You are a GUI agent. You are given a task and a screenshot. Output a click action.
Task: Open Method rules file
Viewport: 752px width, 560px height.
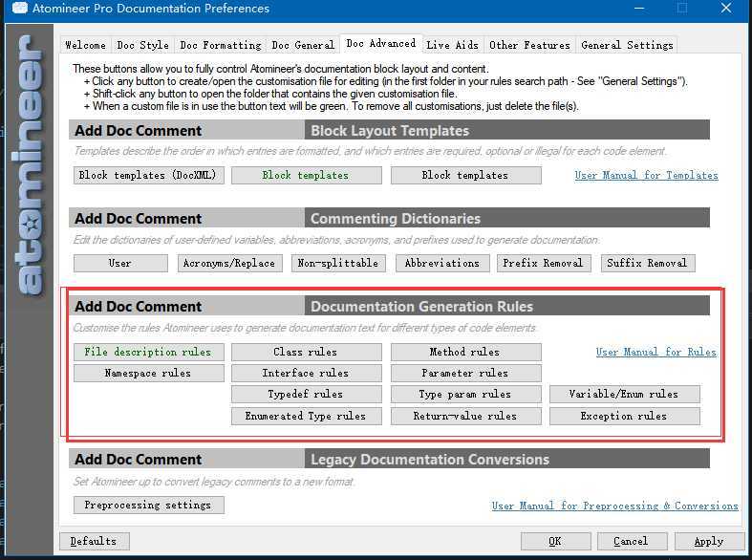click(x=465, y=352)
